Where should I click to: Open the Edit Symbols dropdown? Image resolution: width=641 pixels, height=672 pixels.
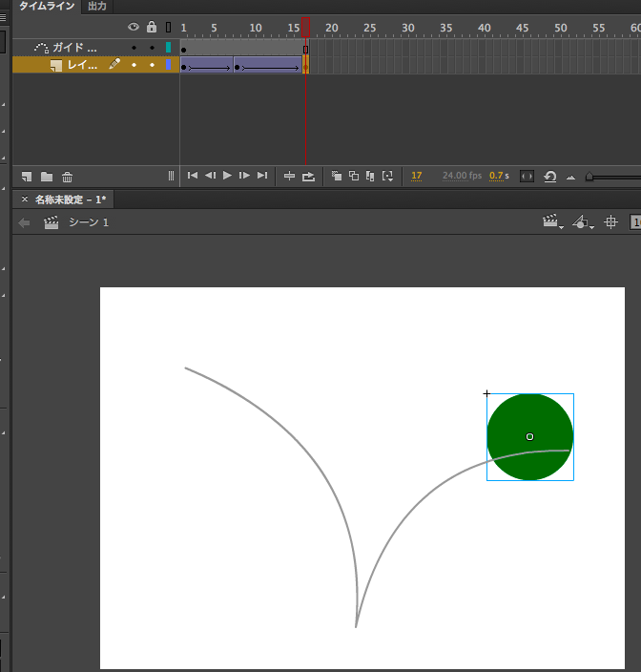tap(583, 221)
